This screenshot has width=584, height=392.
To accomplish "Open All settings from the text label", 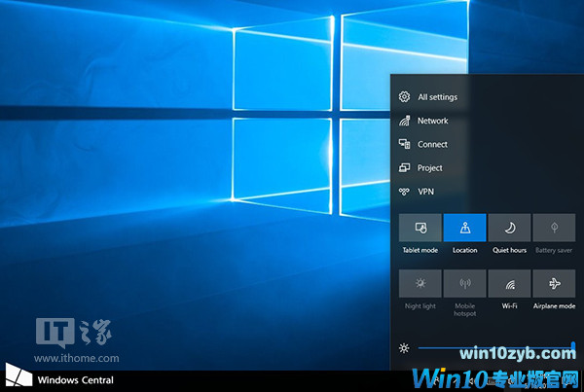I will 437,97.
